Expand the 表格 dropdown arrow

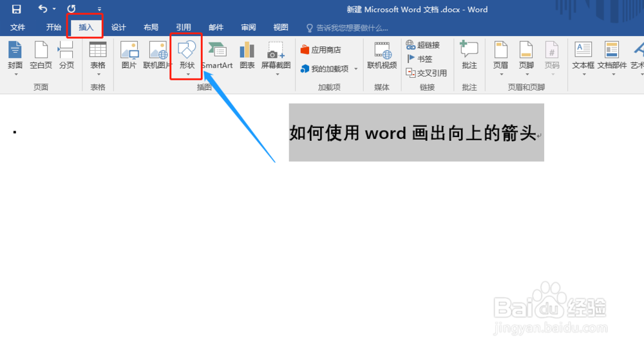click(99, 75)
